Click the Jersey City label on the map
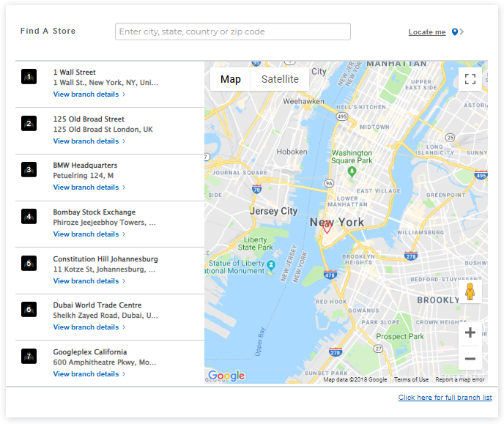 click(x=273, y=211)
